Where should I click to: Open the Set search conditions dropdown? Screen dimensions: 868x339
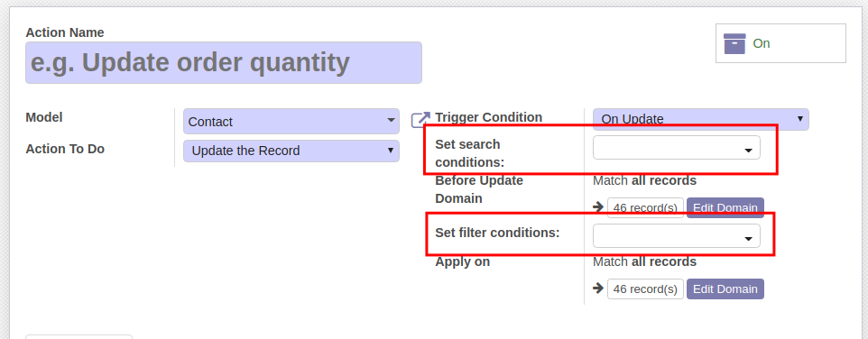[677, 147]
